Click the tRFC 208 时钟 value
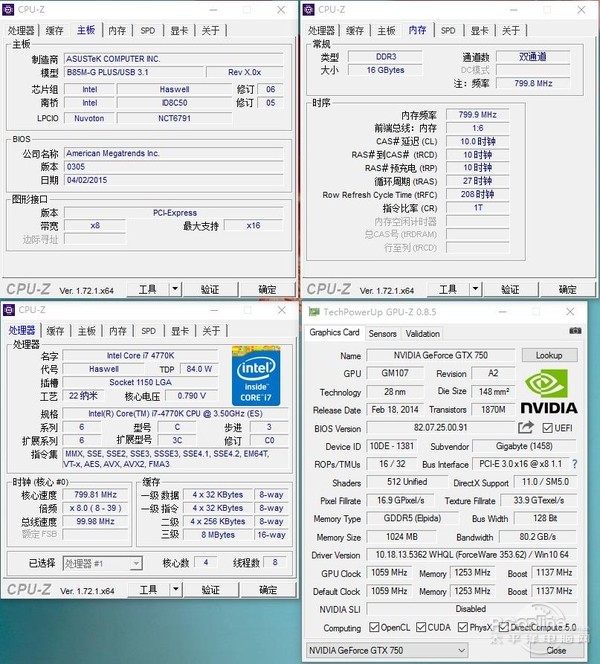 point(478,194)
